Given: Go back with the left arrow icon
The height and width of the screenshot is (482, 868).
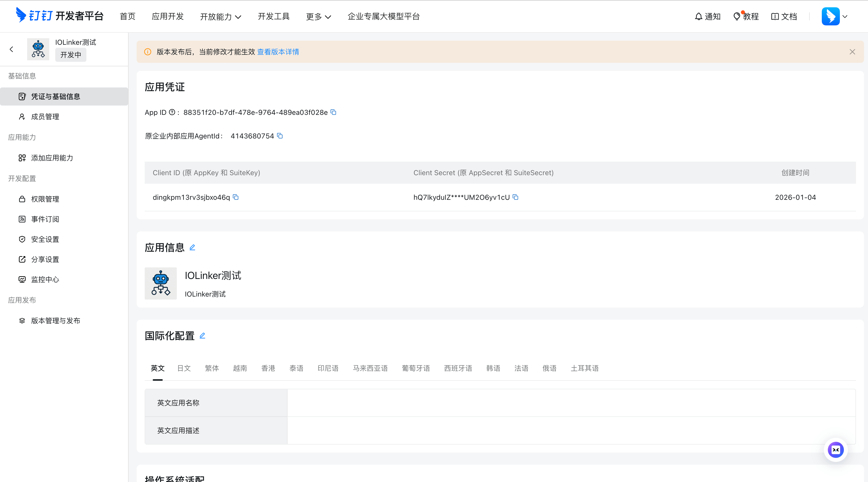Looking at the screenshot, I should (x=12, y=49).
